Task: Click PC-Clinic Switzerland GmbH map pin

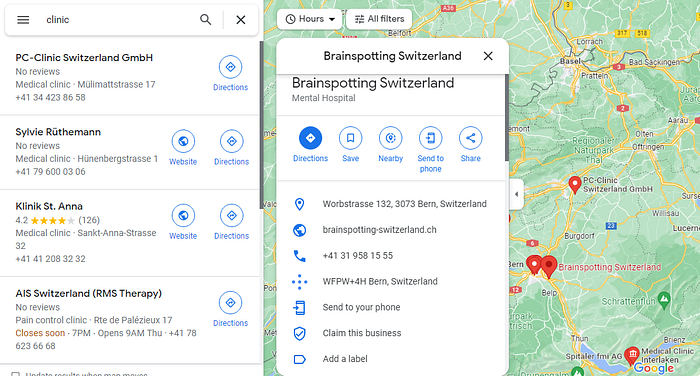Action: pos(575,184)
